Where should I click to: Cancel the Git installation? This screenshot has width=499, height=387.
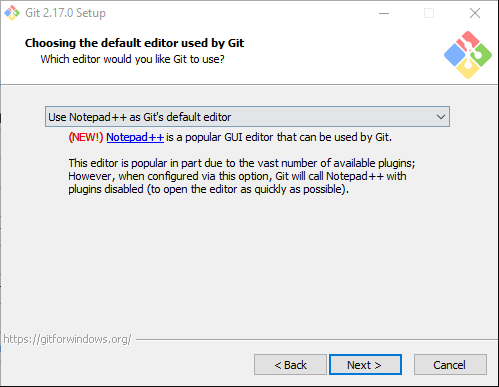pos(450,365)
